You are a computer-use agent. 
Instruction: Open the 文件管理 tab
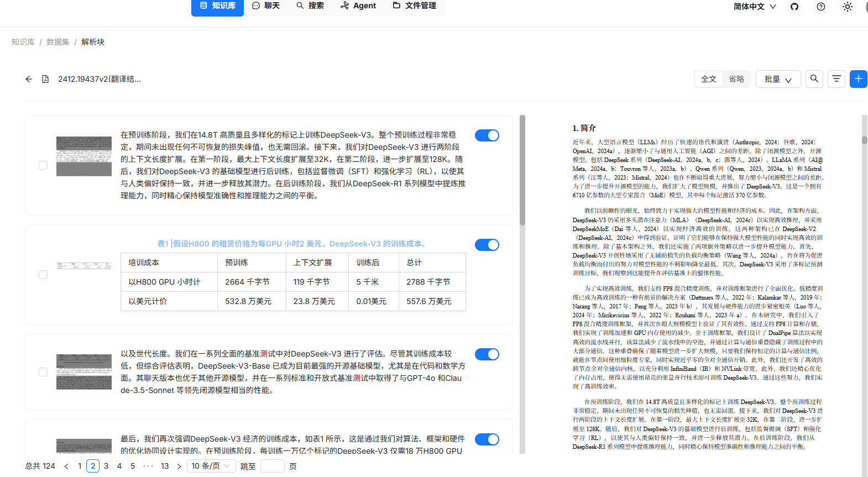click(415, 6)
